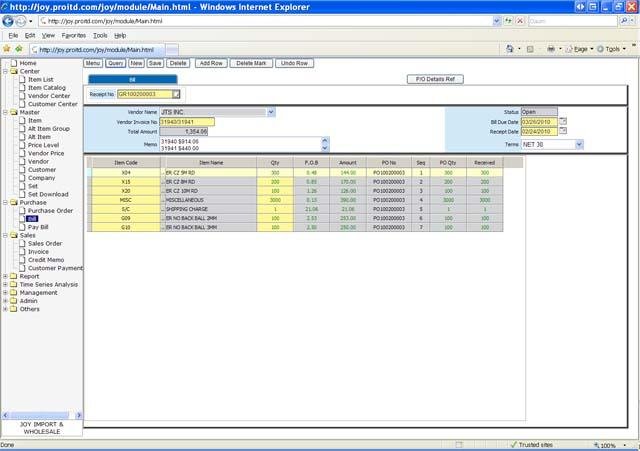Open the Edit menu
The image size is (640, 451).
pos(30,36)
